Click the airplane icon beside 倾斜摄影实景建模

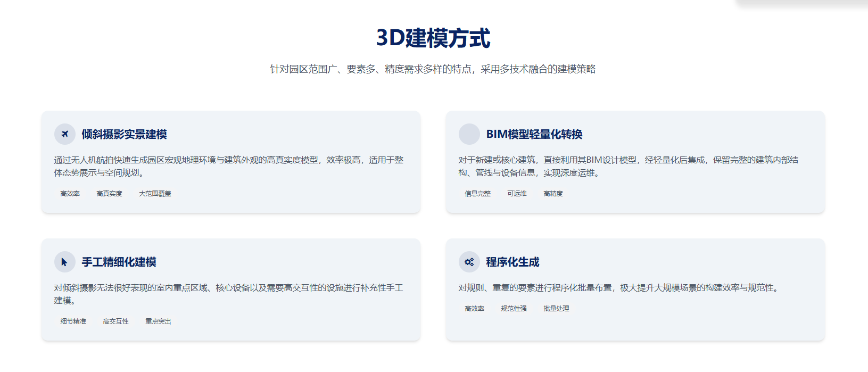click(x=65, y=134)
